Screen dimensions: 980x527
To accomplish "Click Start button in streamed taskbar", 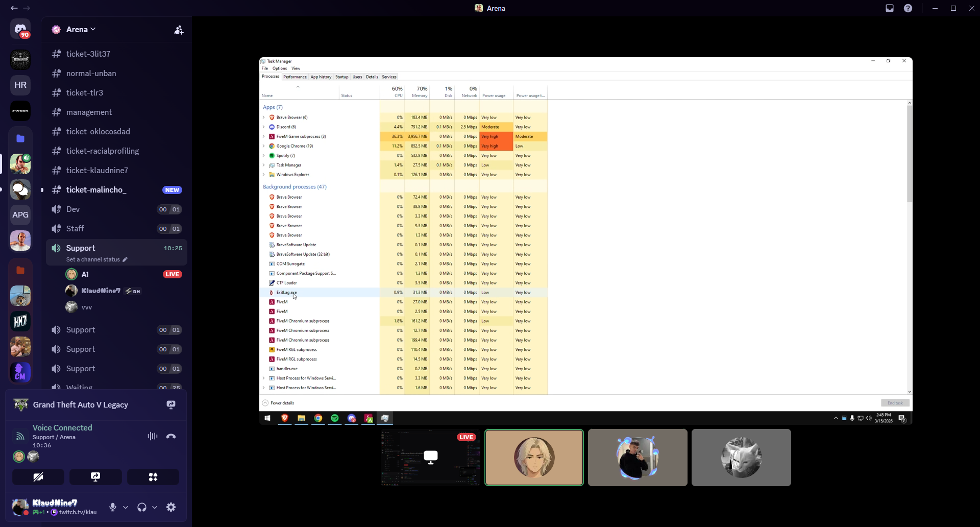I will [x=267, y=418].
